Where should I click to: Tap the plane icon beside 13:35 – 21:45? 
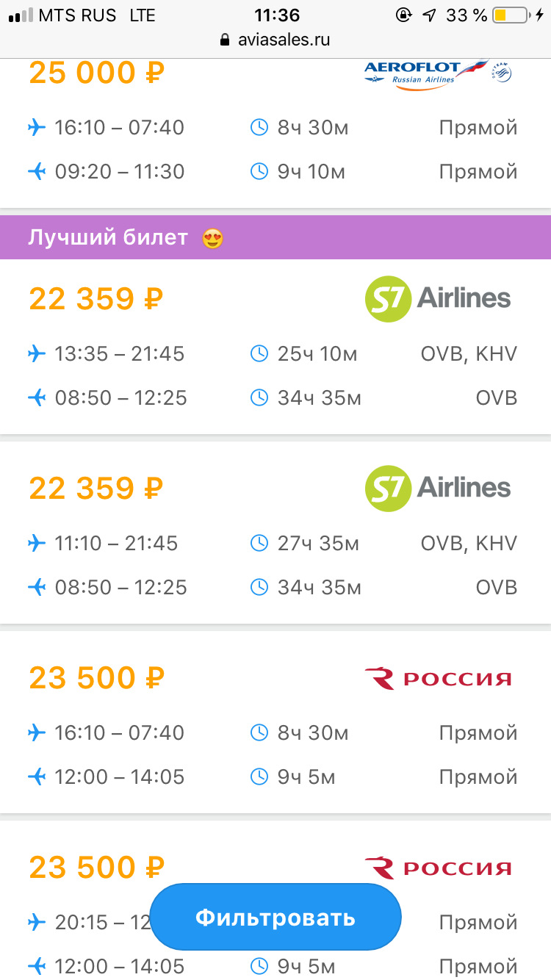point(36,354)
